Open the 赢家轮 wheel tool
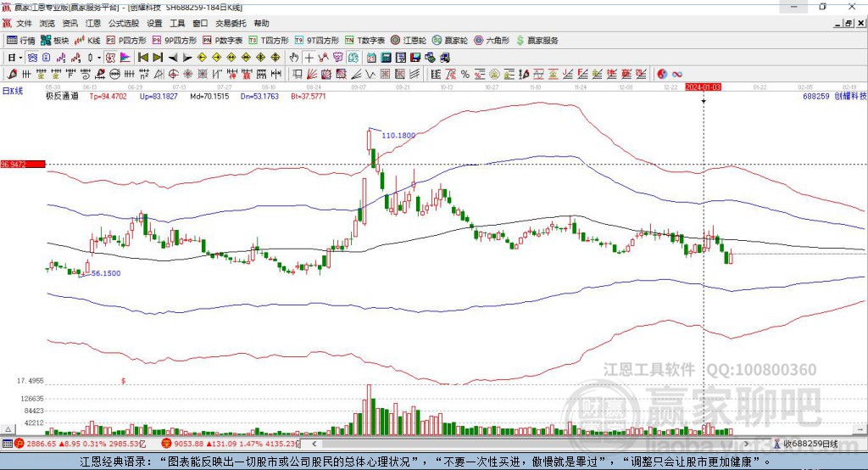Screen dimensions: 868x470 pyautogui.click(x=450, y=41)
